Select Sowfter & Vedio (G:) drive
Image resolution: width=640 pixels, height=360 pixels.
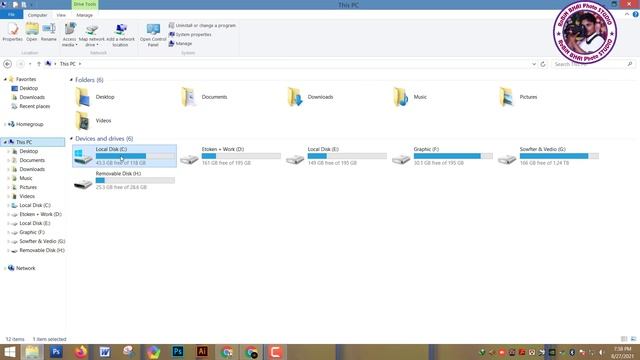point(548,156)
